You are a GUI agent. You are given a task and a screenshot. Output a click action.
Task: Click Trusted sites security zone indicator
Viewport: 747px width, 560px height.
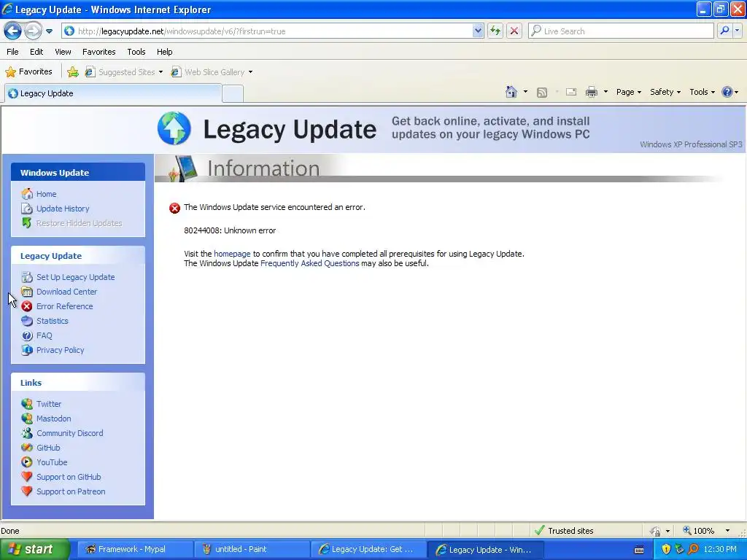(564, 531)
